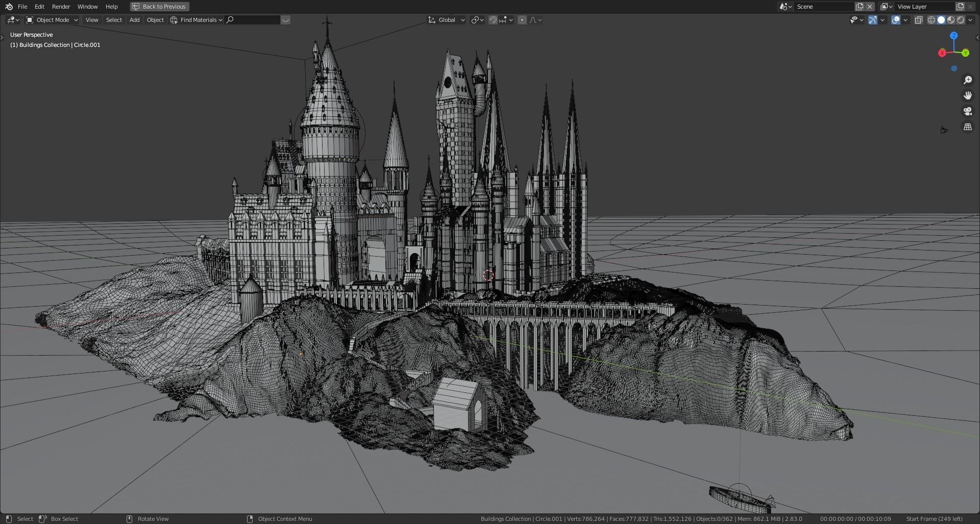Open the File menu
This screenshot has height=524, width=980.
click(x=22, y=7)
